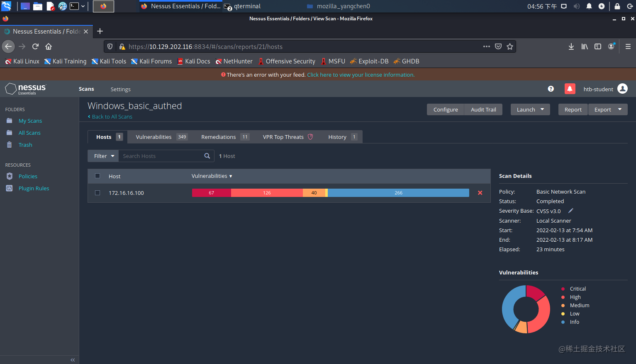The width and height of the screenshot is (636, 364).
Task: Open the Exploit-DB bookmark
Action: pos(369,61)
